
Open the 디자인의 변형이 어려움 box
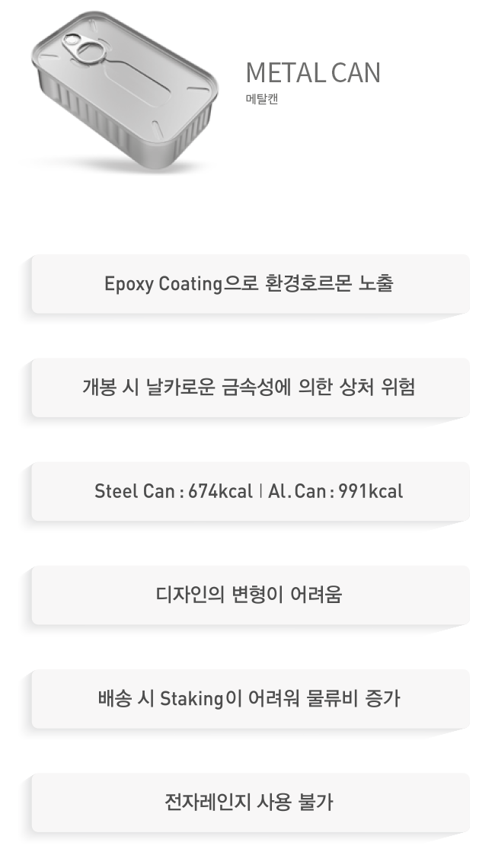(x=249, y=595)
